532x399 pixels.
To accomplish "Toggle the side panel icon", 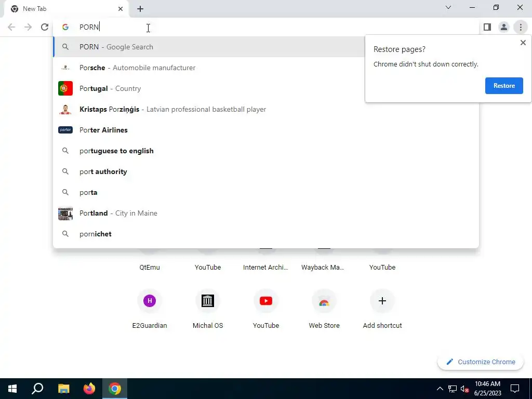I will (487, 27).
